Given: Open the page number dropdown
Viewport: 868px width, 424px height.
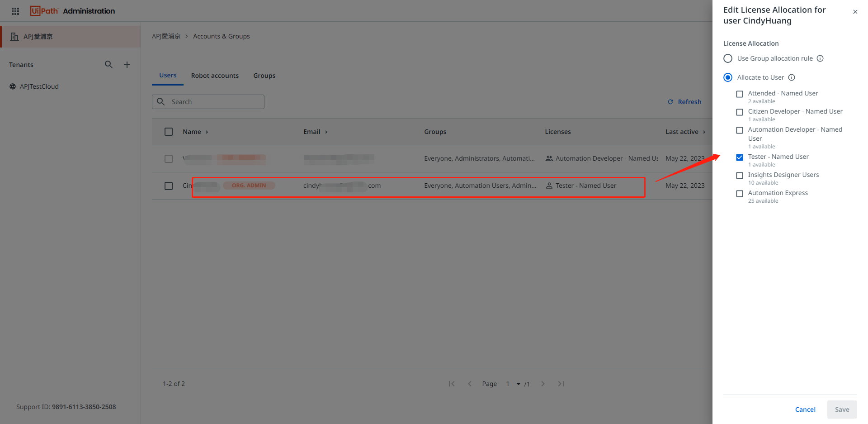Looking at the screenshot, I should pyautogui.click(x=518, y=384).
